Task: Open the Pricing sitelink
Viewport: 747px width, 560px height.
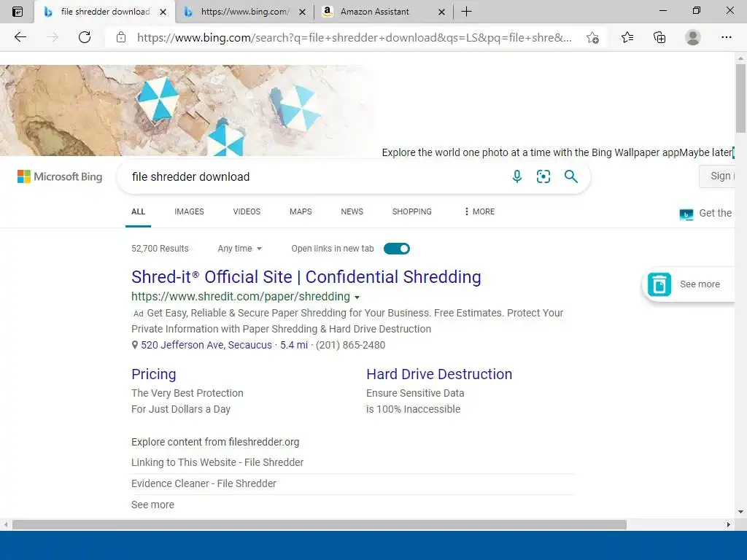Action: 154,374
